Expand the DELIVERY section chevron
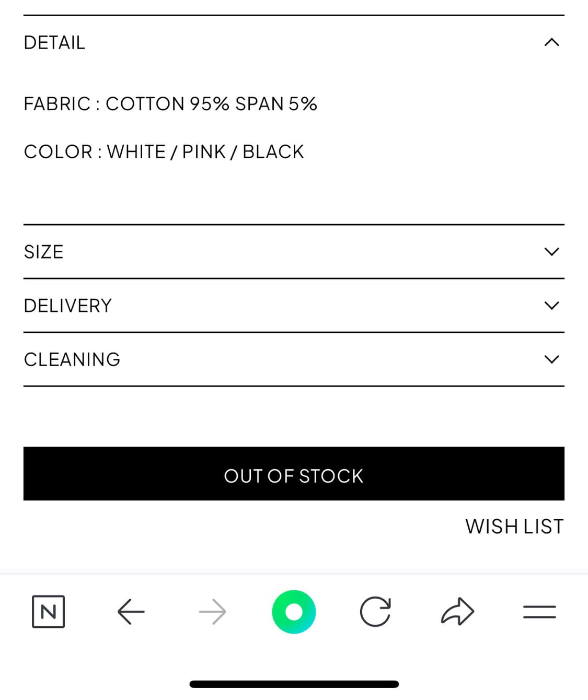The image size is (588, 700). tap(551, 306)
